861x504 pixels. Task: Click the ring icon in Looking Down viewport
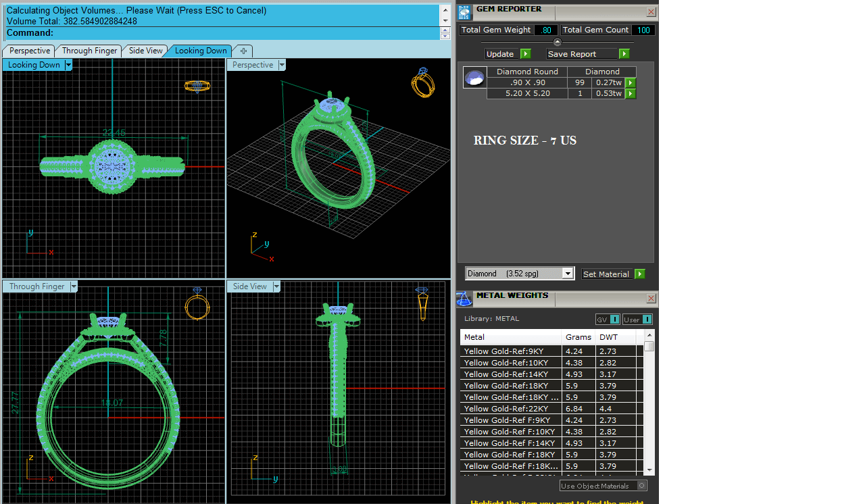(x=197, y=86)
